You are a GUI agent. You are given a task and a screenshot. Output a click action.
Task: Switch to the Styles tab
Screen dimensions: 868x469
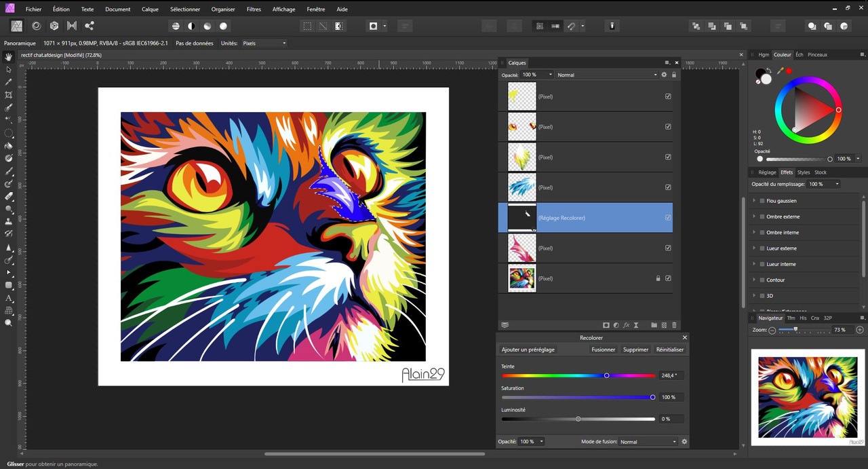pos(804,172)
